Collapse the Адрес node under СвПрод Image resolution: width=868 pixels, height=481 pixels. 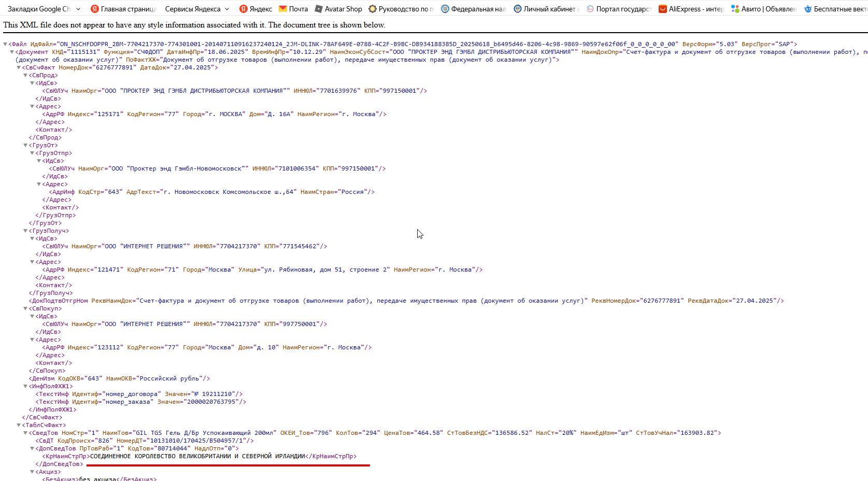[x=32, y=107]
